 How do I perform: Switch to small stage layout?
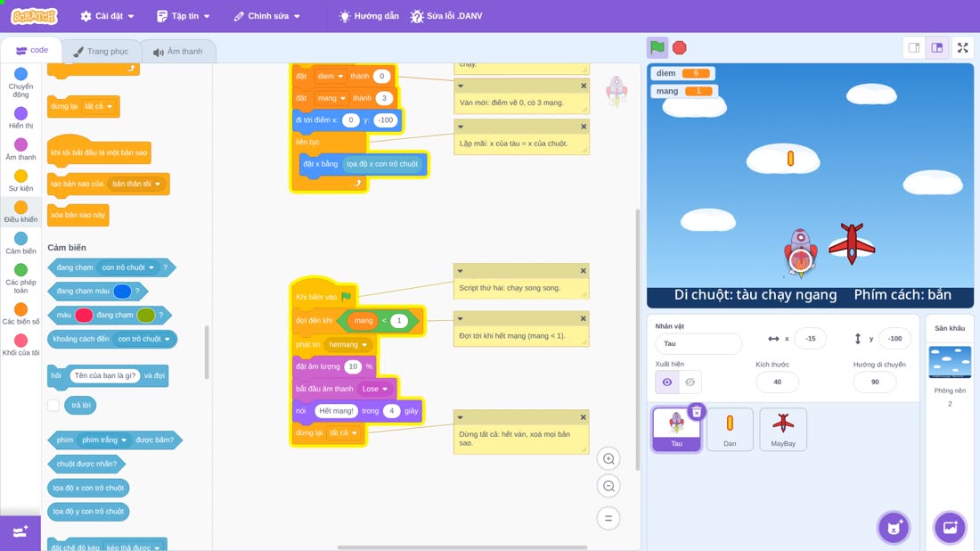coord(914,47)
